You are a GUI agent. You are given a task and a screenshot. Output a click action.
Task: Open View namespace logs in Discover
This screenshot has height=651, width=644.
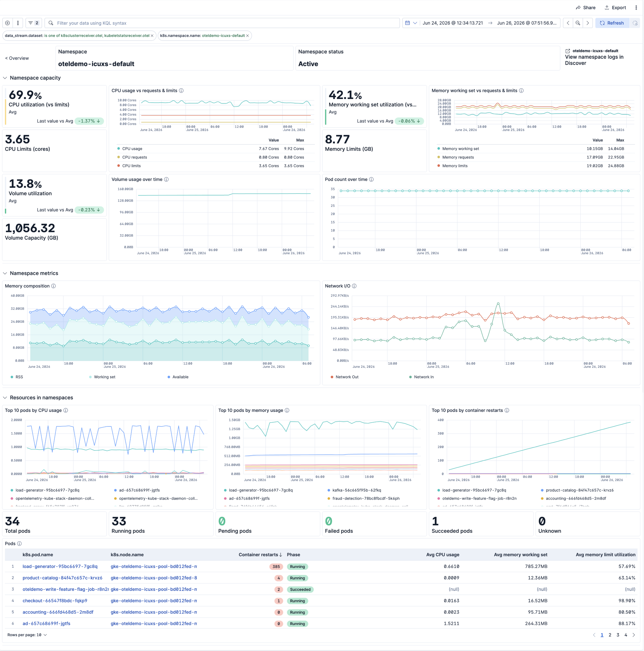click(x=594, y=60)
